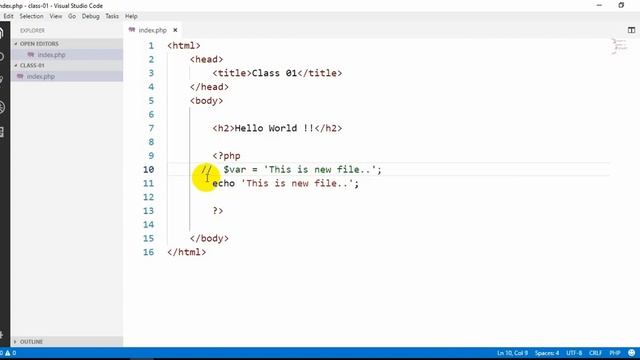This screenshot has width=640, height=360.
Task: Click the Hello World heading line
Action: point(277,128)
